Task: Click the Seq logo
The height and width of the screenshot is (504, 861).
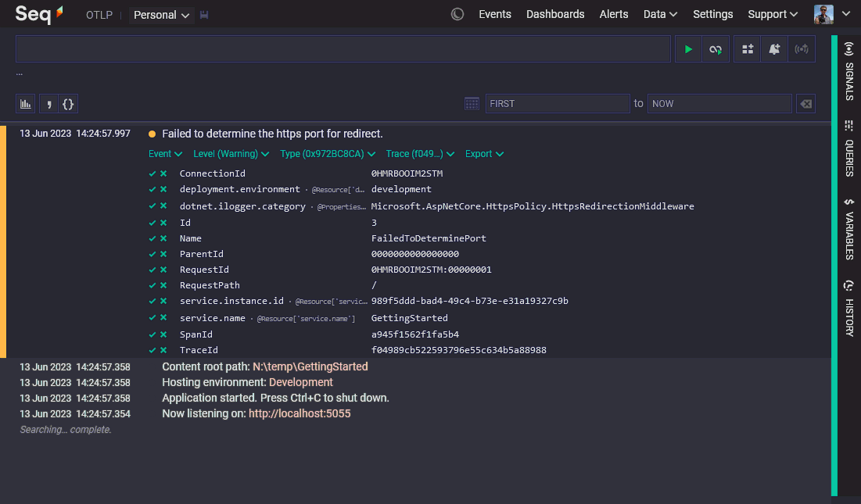Action: [39, 14]
